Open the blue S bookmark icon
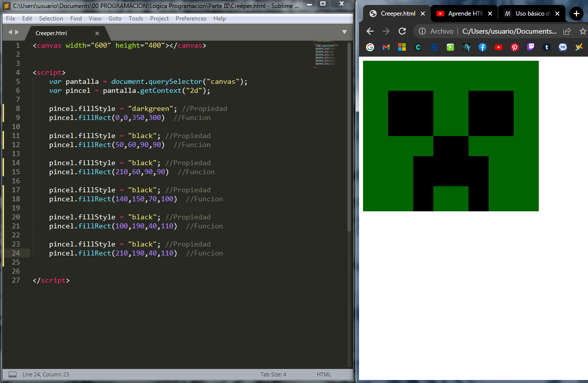588x383 pixels. (434, 47)
